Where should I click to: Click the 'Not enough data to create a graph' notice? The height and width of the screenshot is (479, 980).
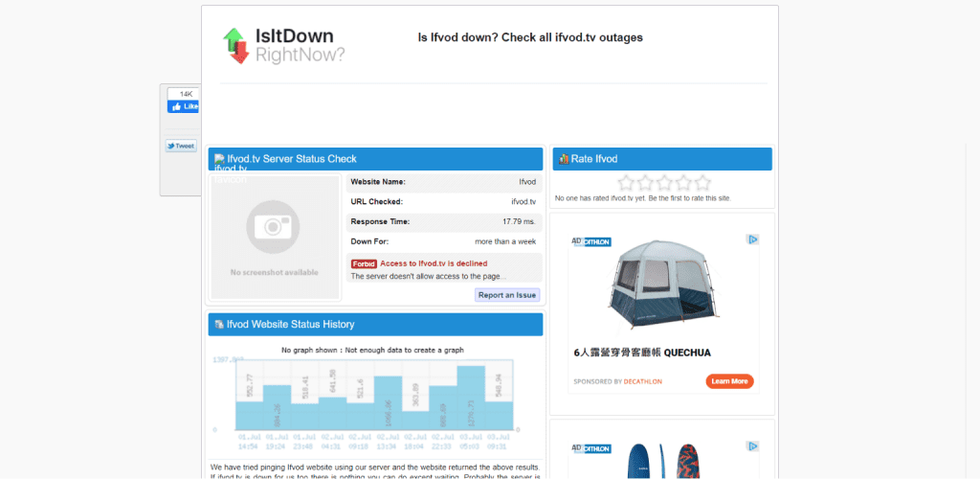372,351
